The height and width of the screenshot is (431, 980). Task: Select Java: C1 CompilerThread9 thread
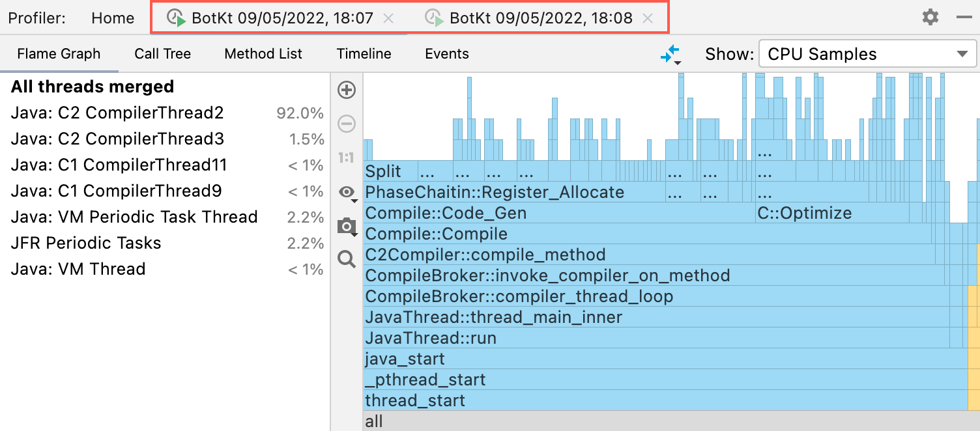pos(165,191)
